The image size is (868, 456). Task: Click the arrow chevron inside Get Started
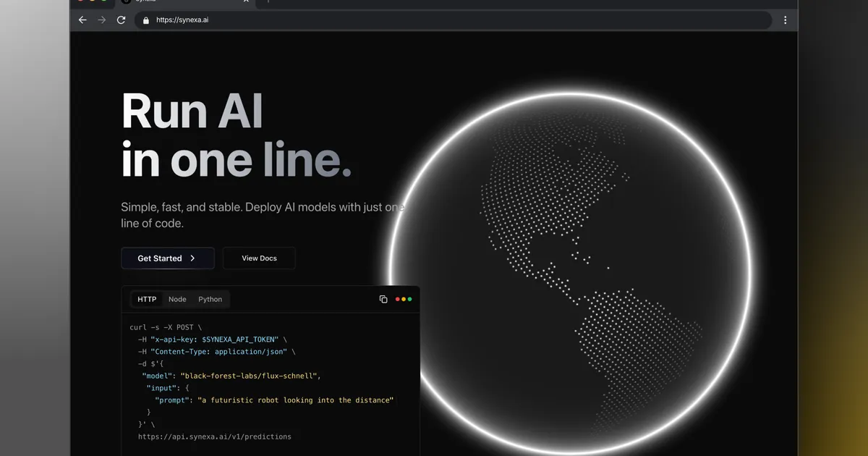(x=192, y=258)
